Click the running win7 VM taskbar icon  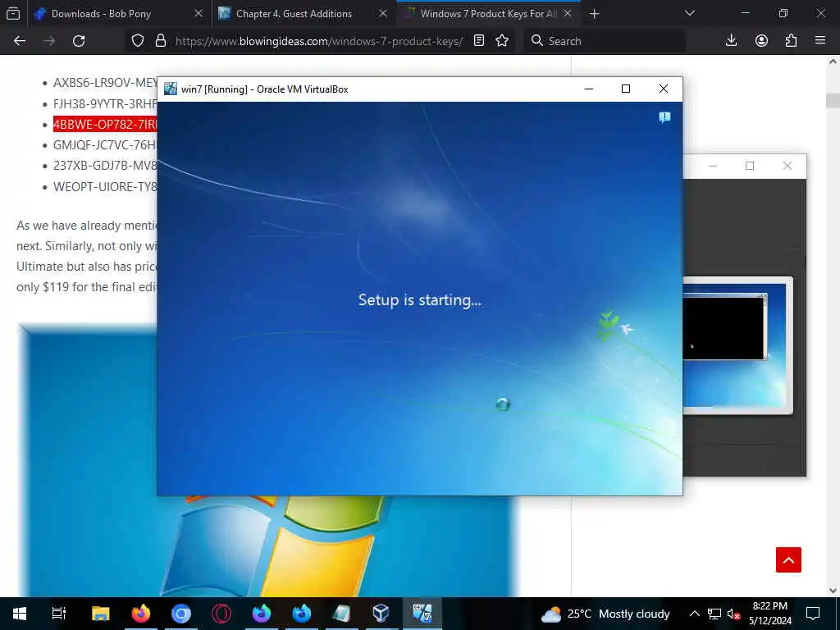pyautogui.click(x=422, y=614)
